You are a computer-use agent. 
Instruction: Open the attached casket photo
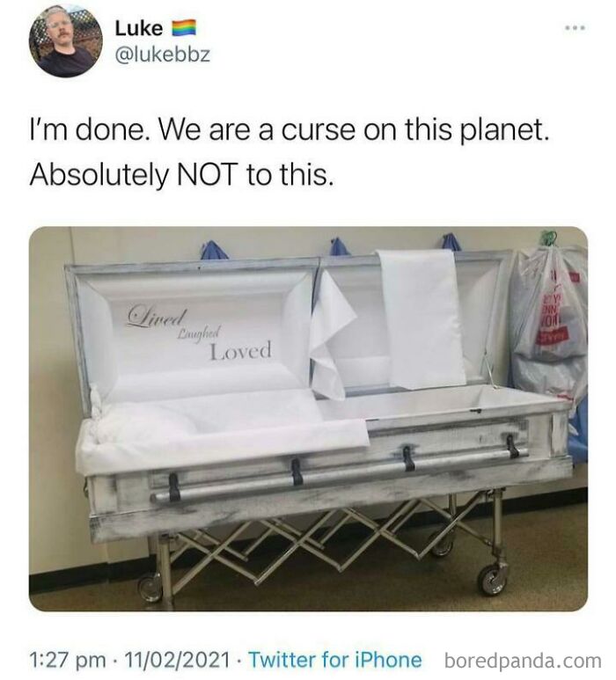click(x=308, y=419)
